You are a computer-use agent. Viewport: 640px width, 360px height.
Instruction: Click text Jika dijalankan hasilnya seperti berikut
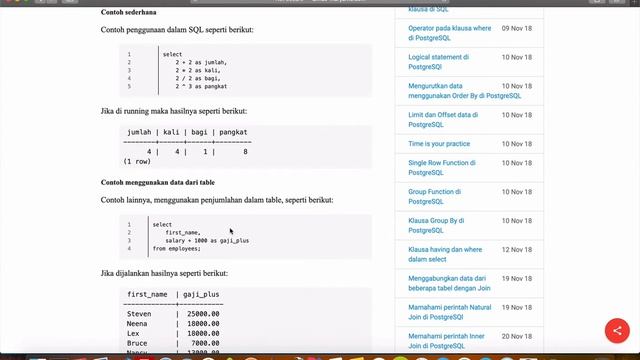pyautogui.click(x=164, y=273)
